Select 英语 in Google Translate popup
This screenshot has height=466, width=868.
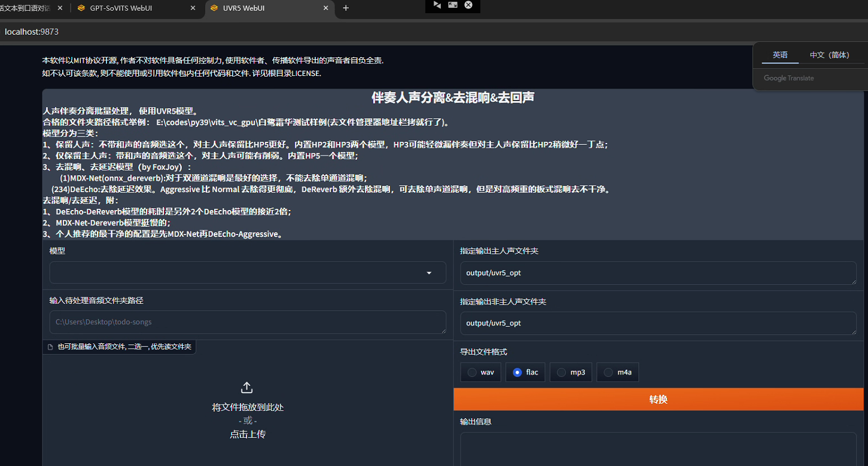pos(780,55)
